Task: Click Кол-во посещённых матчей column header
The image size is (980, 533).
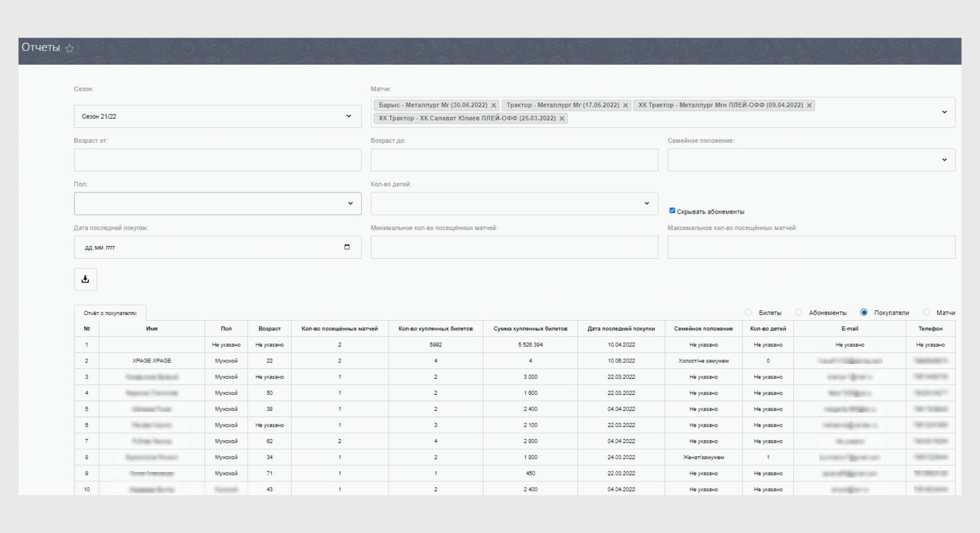Action: point(339,329)
